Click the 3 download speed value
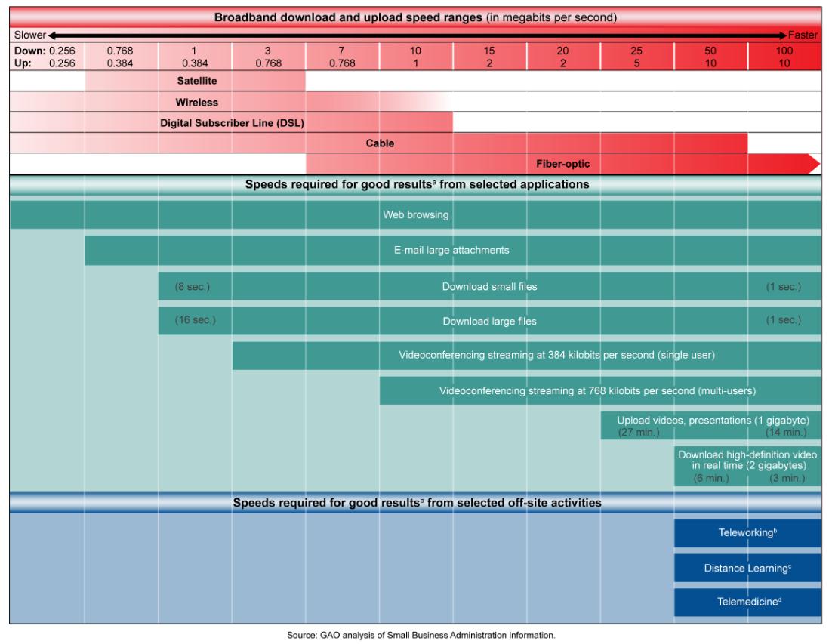This screenshot has height=644, width=829. 267,51
